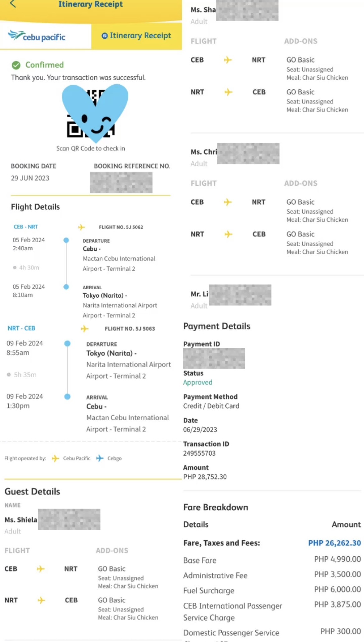The height and width of the screenshot is (642, 364).
Task: Click the Approved payment status text
Action: click(x=198, y=382)
